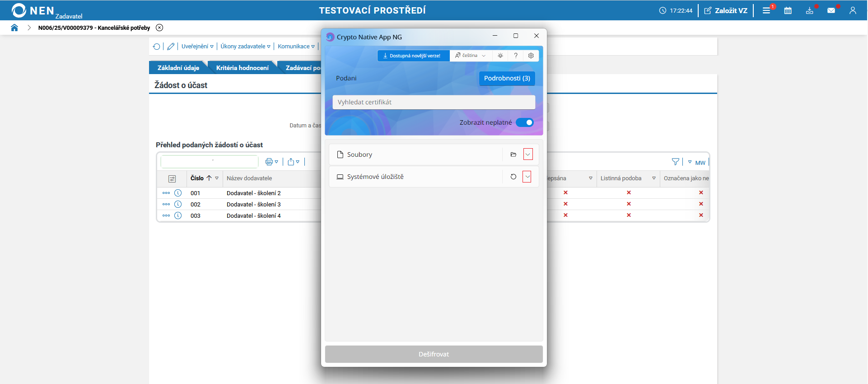Select the Systémové úložiště row label

[375, 177]
